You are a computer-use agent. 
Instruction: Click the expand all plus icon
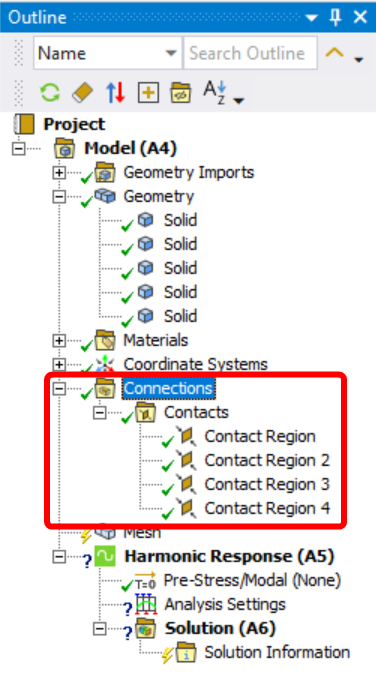[x=149, y=93]
